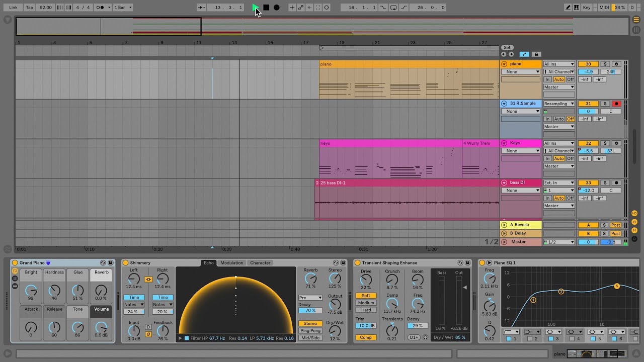The height and width of the screenshot is (362, 644).
Task: Click the previous locator arrow icon
Action: [504, 54]
